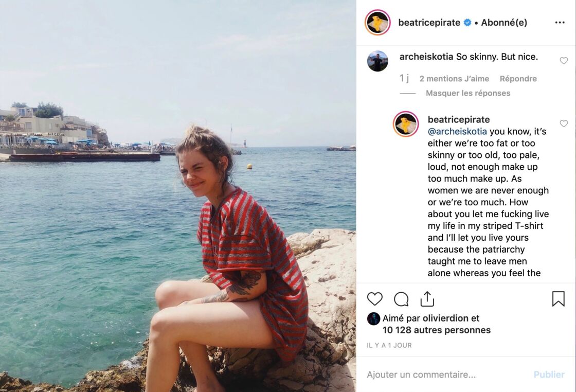Like the post with the heart icon
This screenshot has width=576, height=392.
tap(375, 299)
